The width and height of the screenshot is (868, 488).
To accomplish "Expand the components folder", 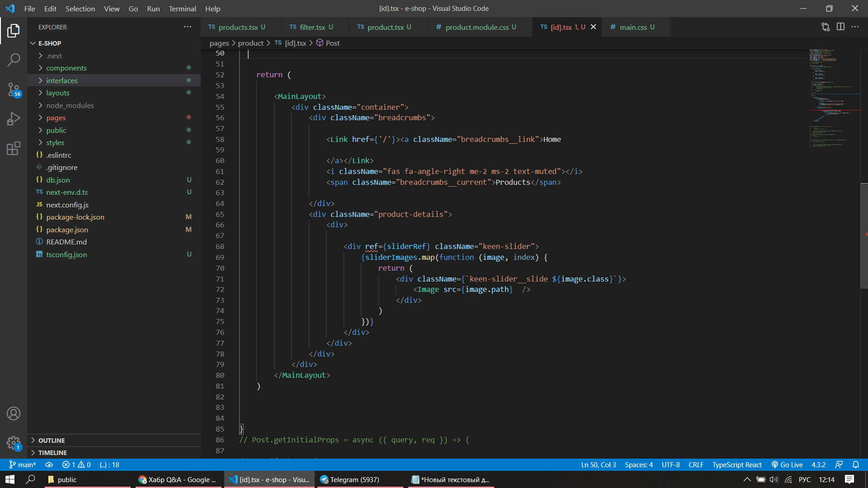I will click(114, 68).
